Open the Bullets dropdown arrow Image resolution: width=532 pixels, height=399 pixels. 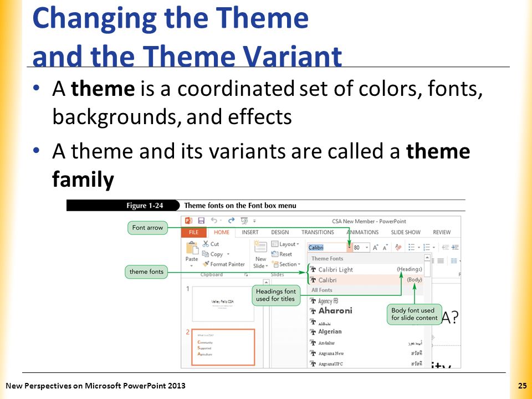[419, 248]
